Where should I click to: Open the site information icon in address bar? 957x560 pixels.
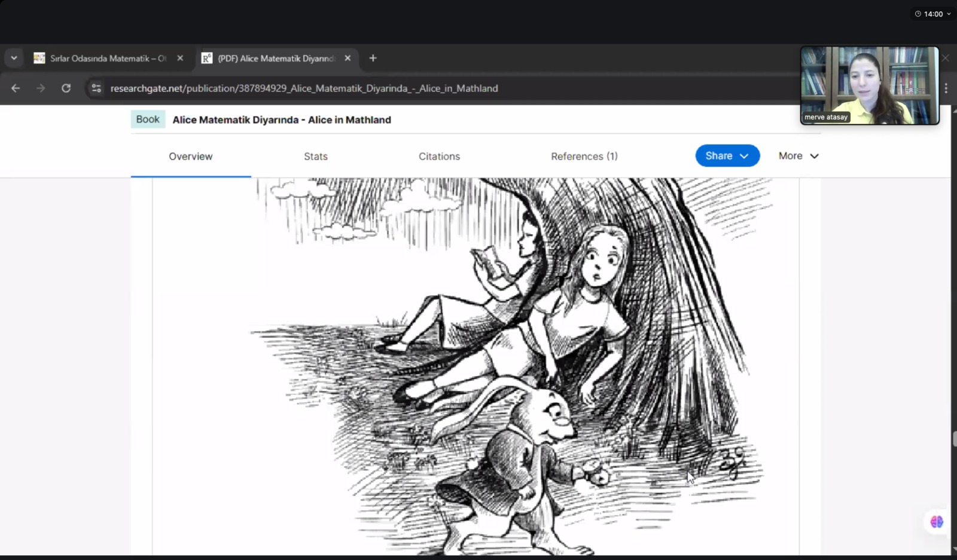click(96, 88)
